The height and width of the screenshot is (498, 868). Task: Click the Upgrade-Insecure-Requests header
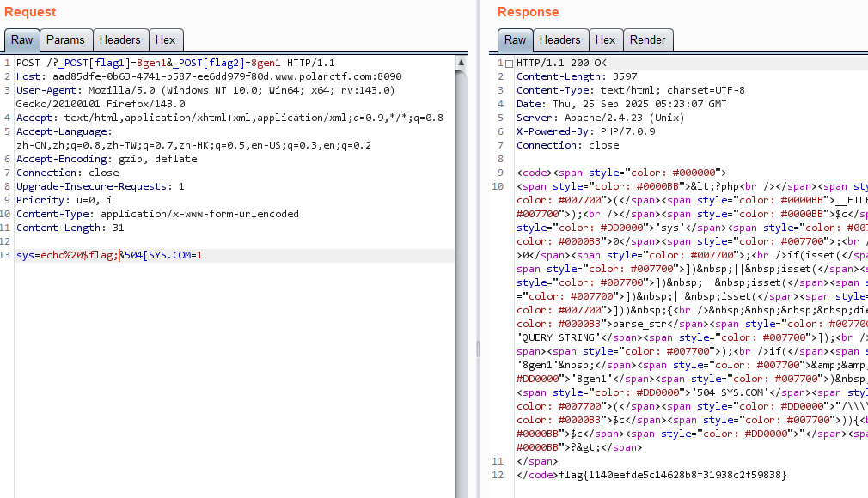point(101,187)
